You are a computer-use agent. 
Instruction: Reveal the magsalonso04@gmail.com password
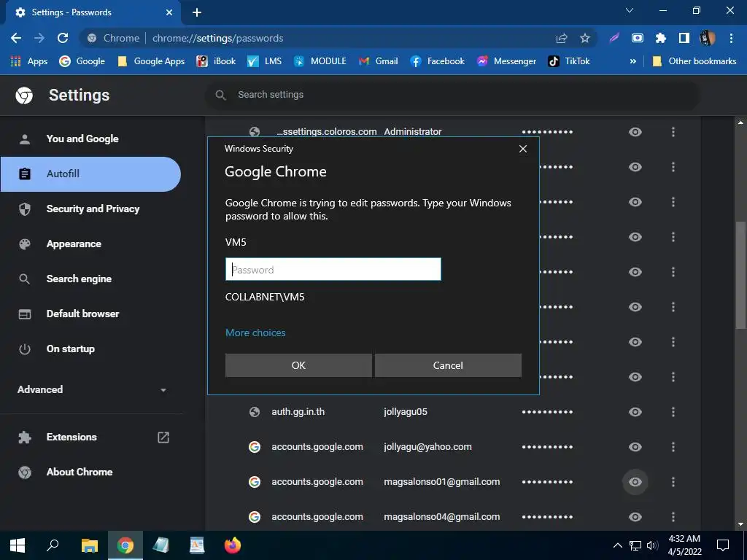click(635, 517)
